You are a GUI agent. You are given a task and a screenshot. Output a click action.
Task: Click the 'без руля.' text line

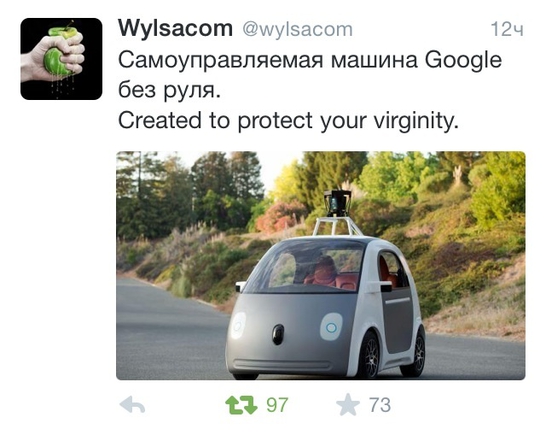point(170,90)
